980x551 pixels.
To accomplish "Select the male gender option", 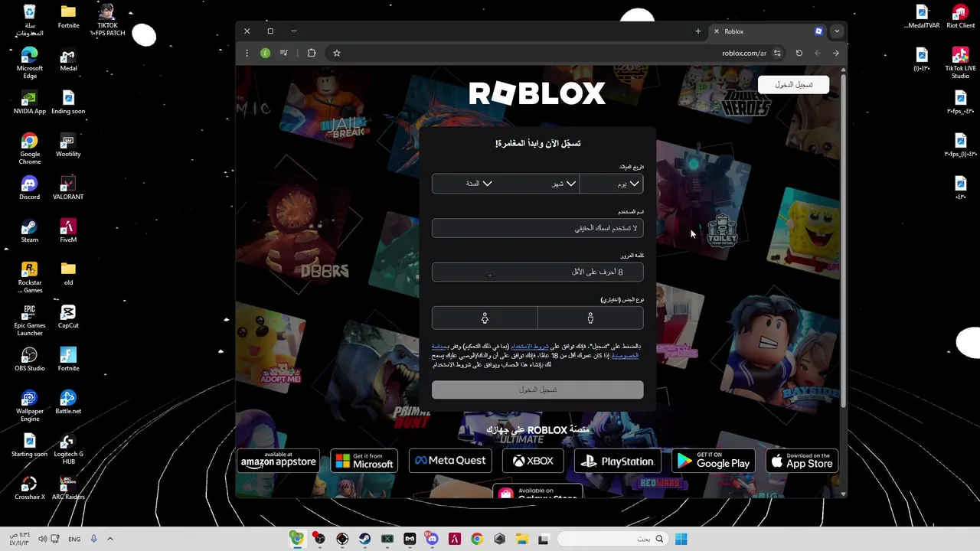I will click(x=590, y=318).
